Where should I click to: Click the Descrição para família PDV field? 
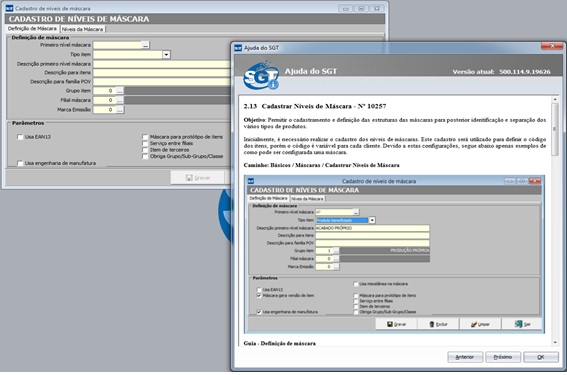pyautogui.click(x=162, y=81)
